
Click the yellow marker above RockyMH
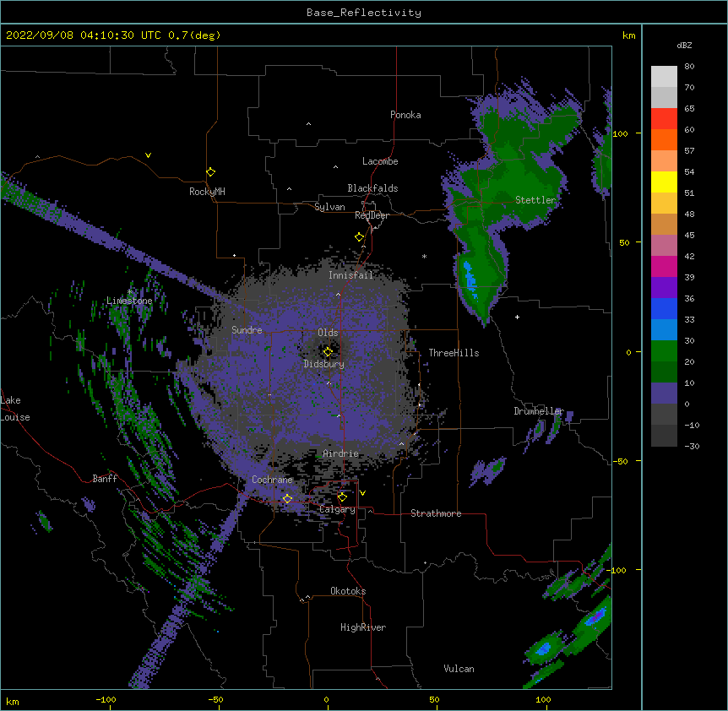point(211,171)
